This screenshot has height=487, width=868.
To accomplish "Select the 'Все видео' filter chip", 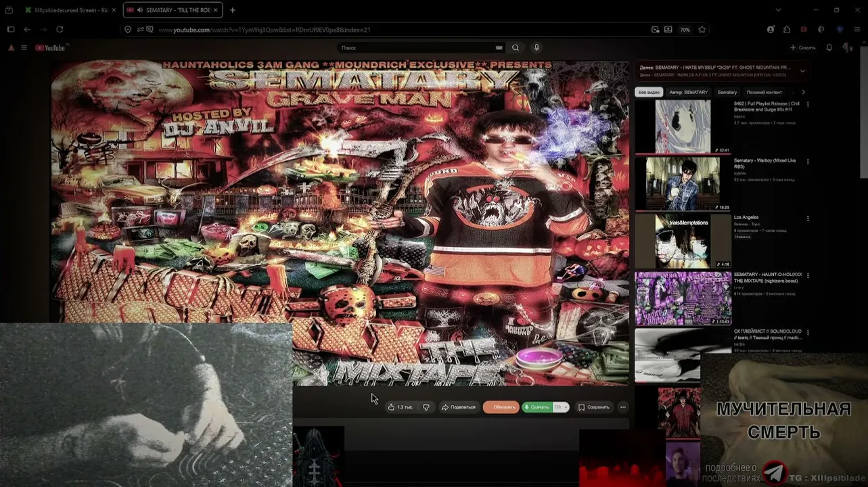I will click(649, 92).
